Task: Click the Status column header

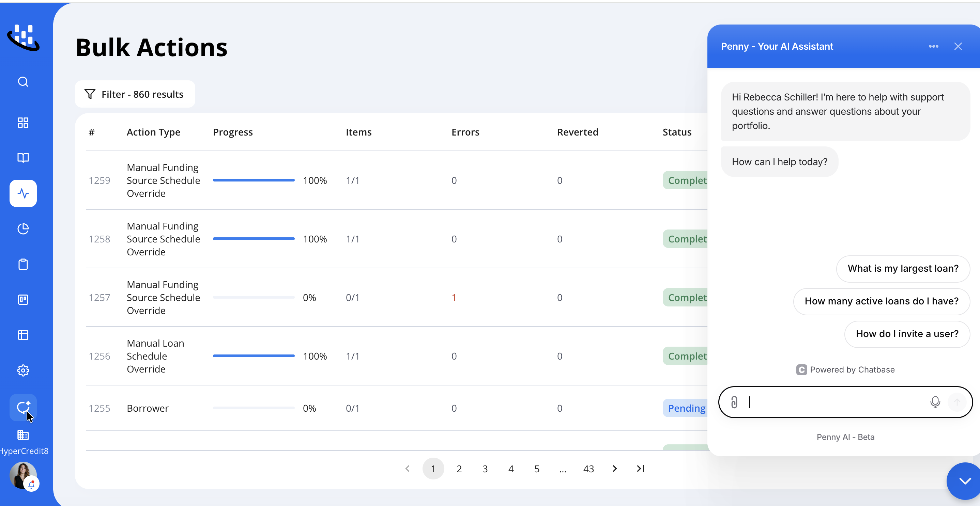Action: 677,132
